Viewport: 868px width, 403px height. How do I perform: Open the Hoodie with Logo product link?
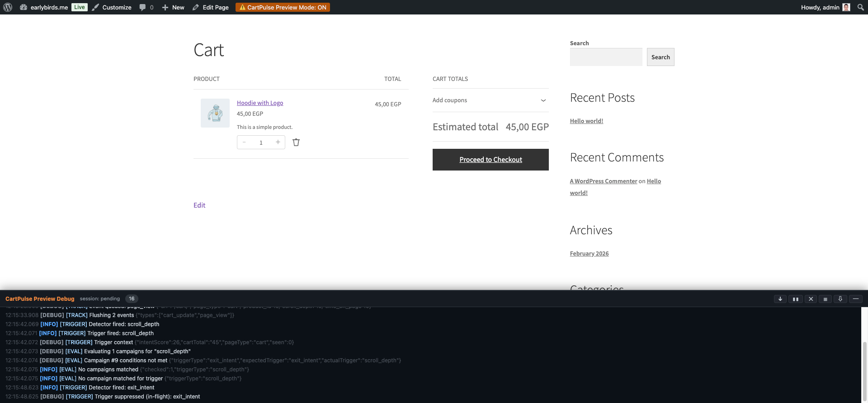coord(260,103)
